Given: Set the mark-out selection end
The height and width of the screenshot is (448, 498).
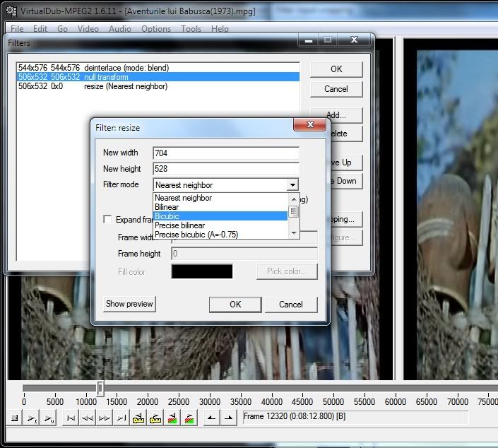Looking at the screenshot, I should [228, 419].
